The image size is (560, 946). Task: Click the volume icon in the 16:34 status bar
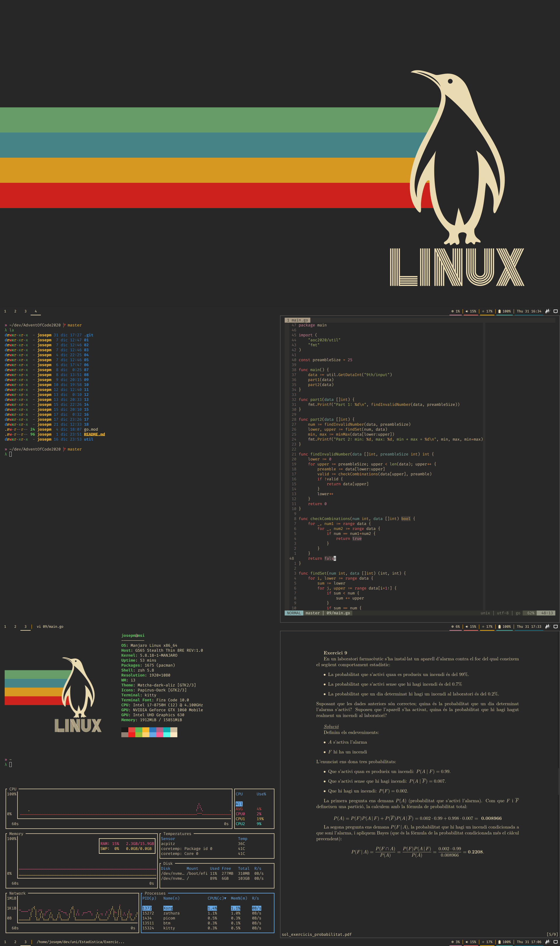(x=467, y=311)
